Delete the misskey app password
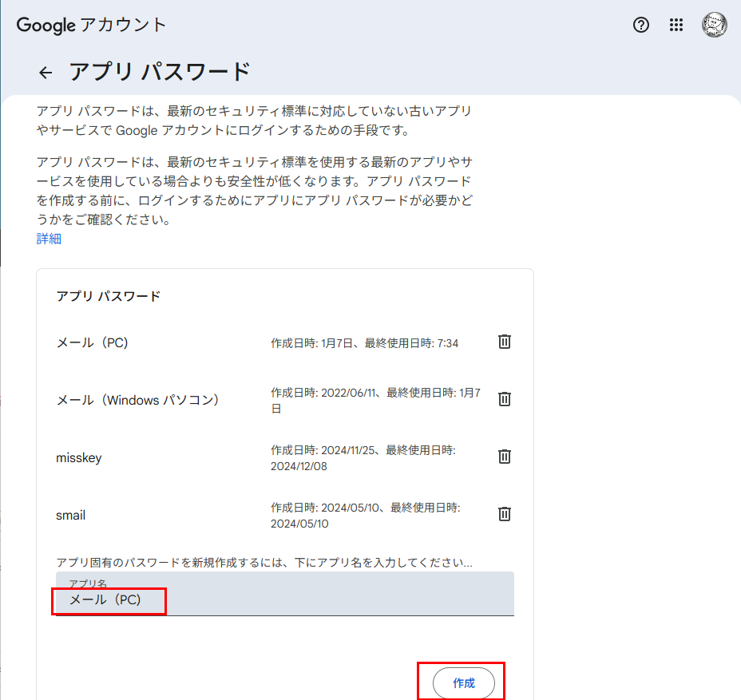741x700 pixels. (505, 457)
